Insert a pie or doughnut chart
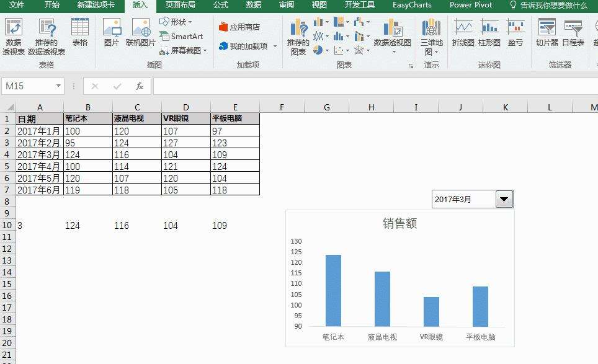This screenshot has width=598, height=364. 321,50
